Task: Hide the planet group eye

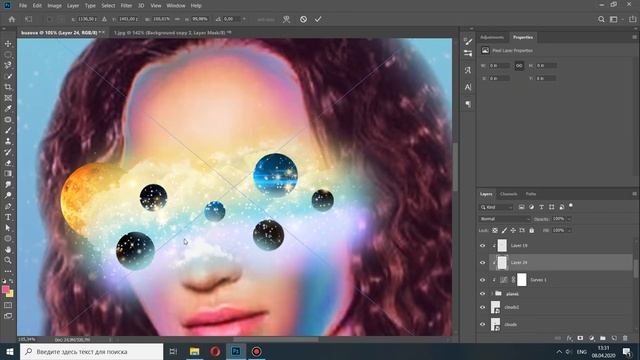Action: (482, 294)
